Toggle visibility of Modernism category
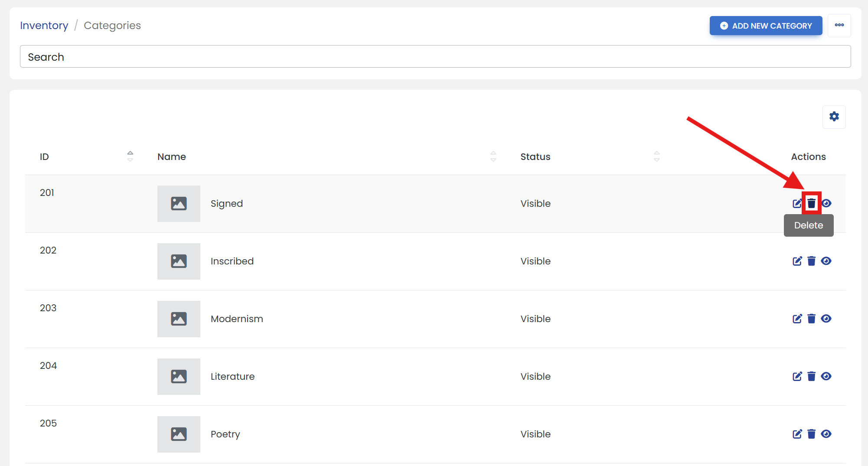Screen dimensions: 868x466 (x=826, y=319)
